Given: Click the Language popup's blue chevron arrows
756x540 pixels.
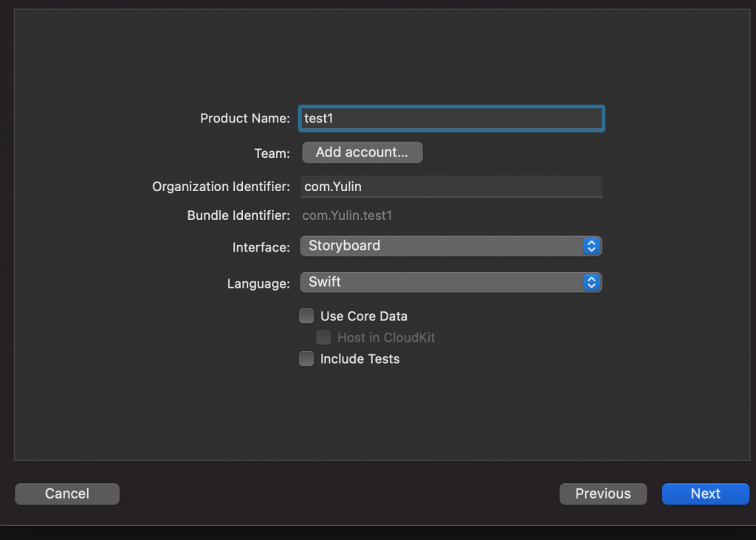Looking at the screenshot, I should point(591,283).
